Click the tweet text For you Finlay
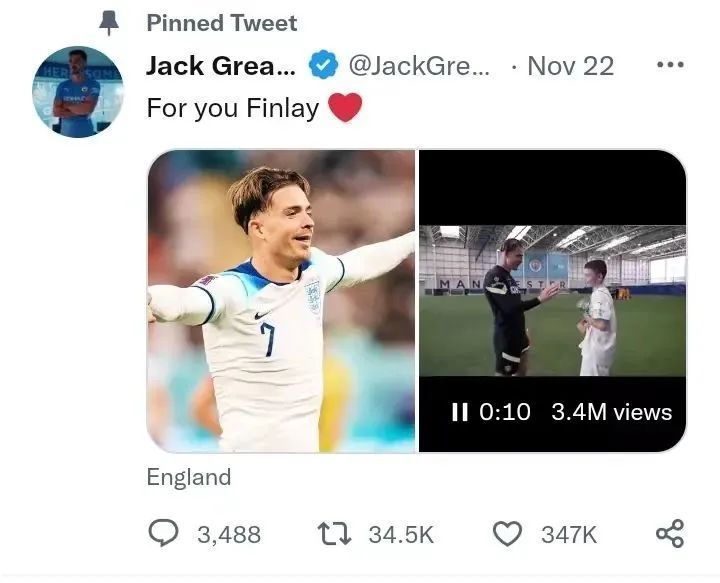 [x=233, y=108]
